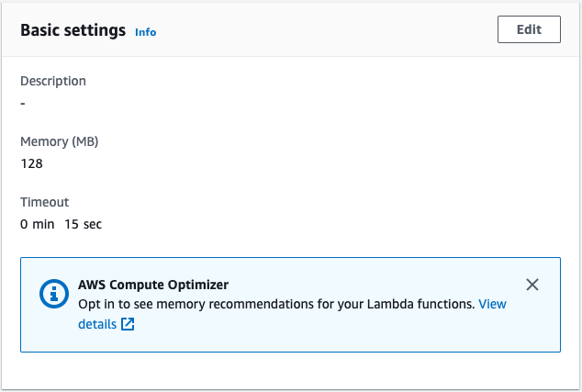Click the dash under Description
The height and width of the screenshot is (392, 582).
click(x=23, y=103)
